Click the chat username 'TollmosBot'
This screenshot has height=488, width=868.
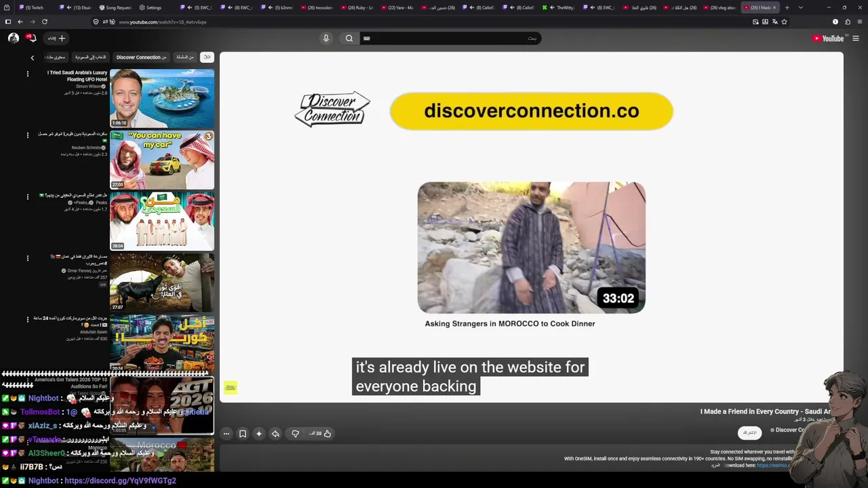point(41,412)
